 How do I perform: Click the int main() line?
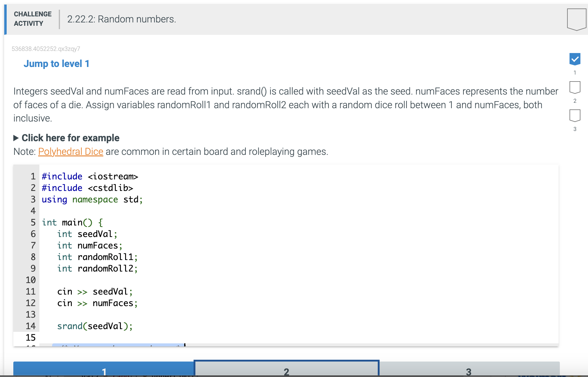(72, 222)
